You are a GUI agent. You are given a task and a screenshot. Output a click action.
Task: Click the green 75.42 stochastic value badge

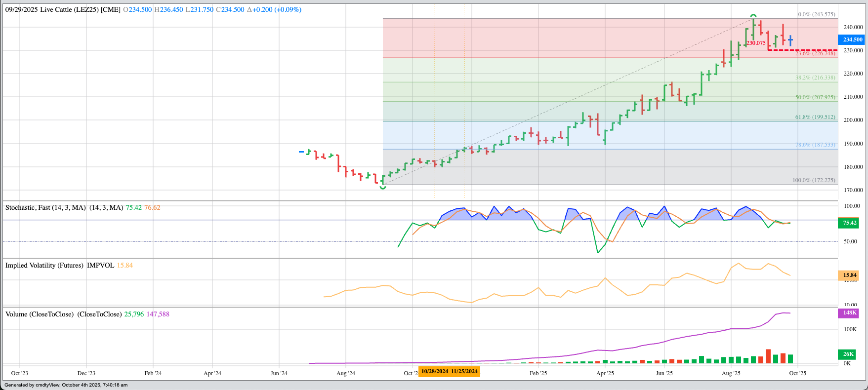(849, 223)
